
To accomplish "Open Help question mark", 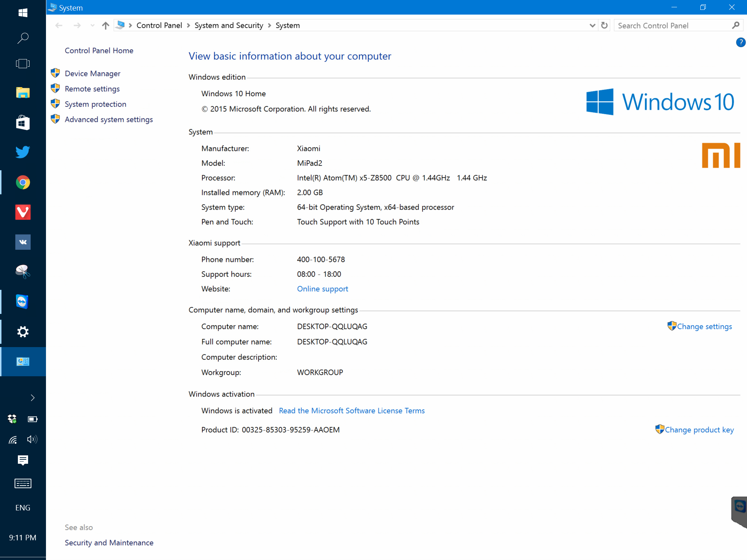I will [740, 43].
